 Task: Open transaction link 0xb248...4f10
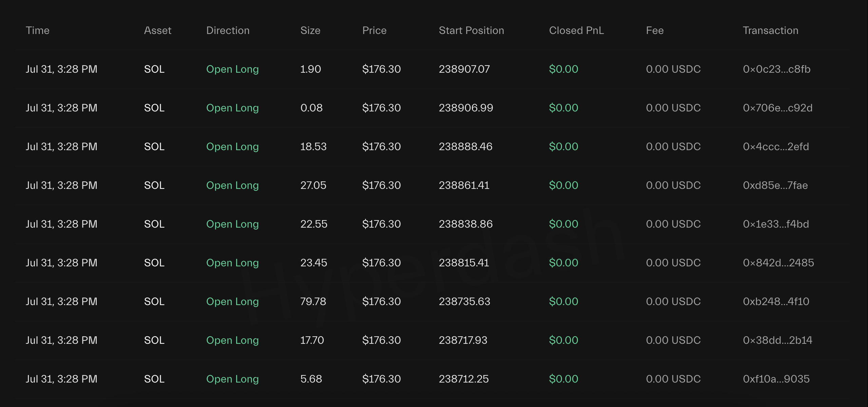(x=776, y=301)
